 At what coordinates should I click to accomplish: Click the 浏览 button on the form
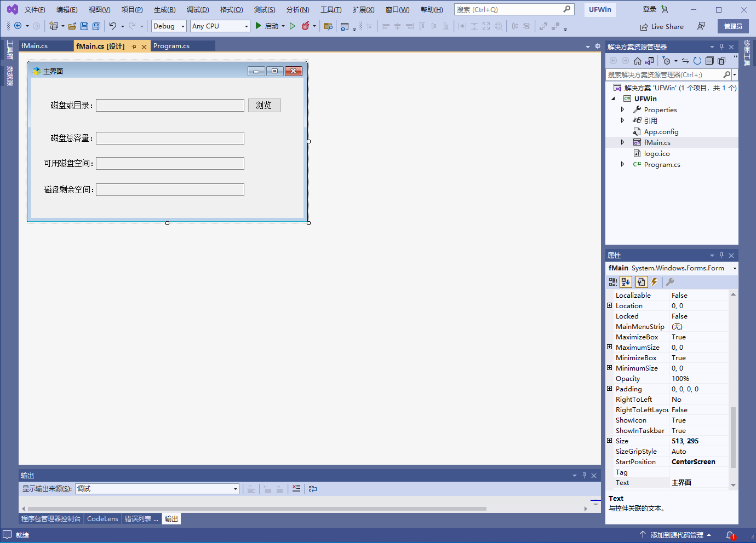[264, 105]
